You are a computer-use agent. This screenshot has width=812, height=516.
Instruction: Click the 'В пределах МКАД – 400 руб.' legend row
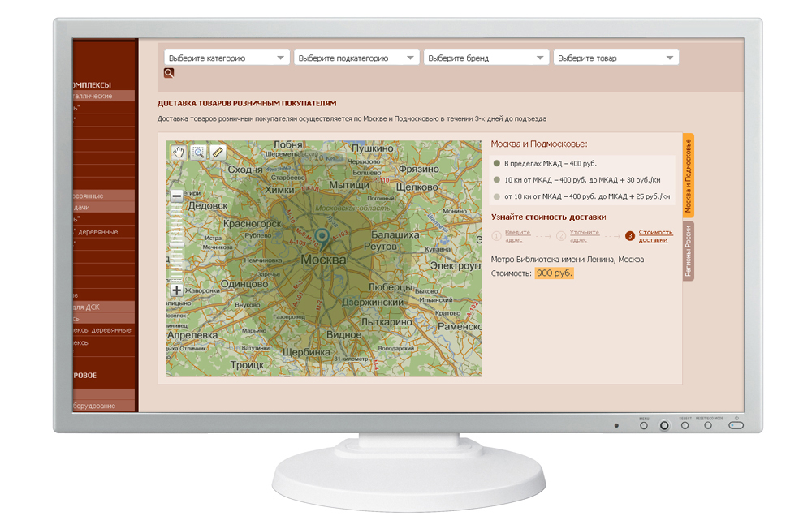click(582, 164)
